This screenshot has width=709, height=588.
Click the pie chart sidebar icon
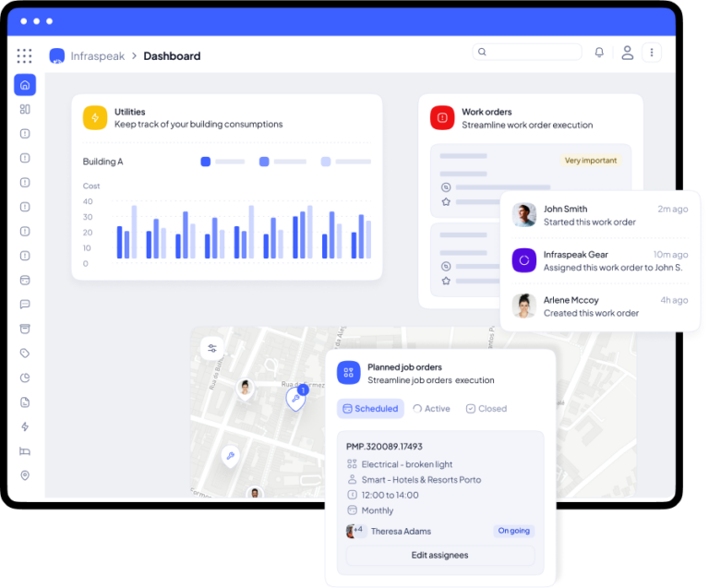25,378
